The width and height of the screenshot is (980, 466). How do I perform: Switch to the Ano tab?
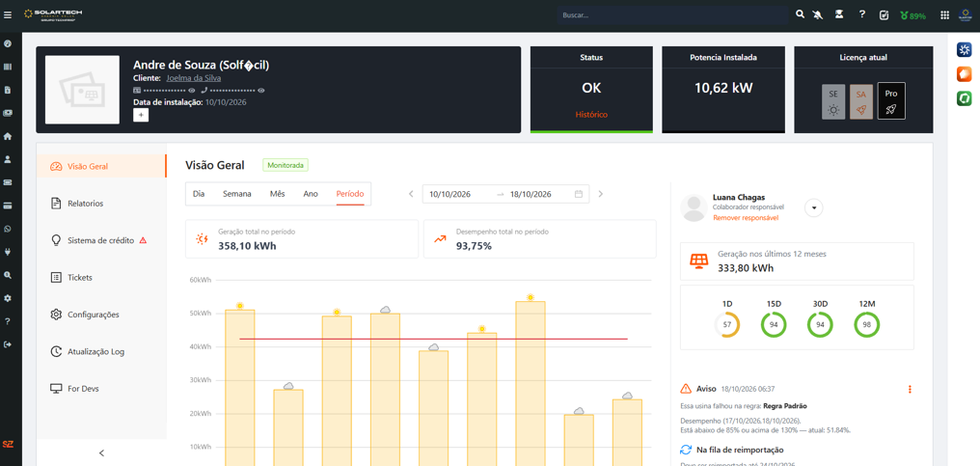(311, 194)
